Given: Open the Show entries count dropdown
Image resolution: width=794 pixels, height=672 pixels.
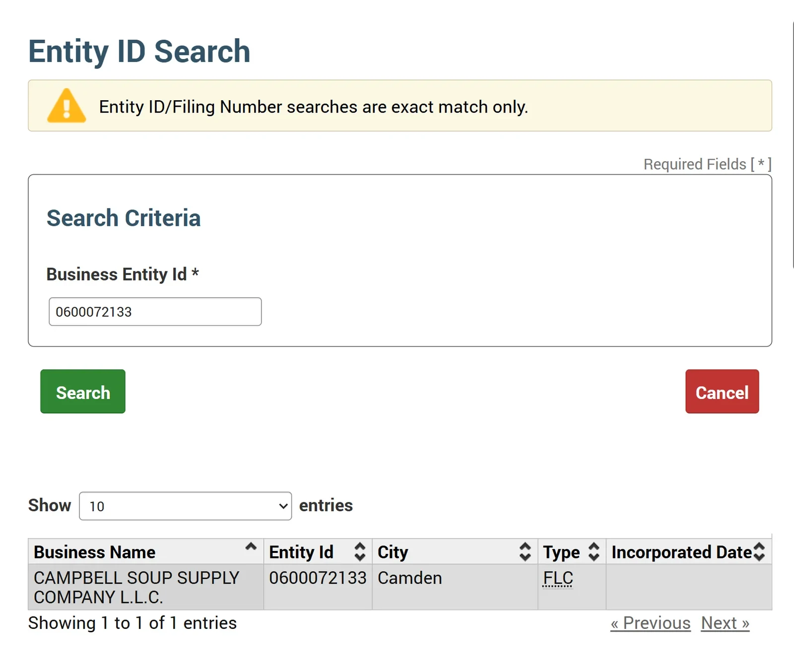Looking at the screenshot, I should (x=185, y=506).
